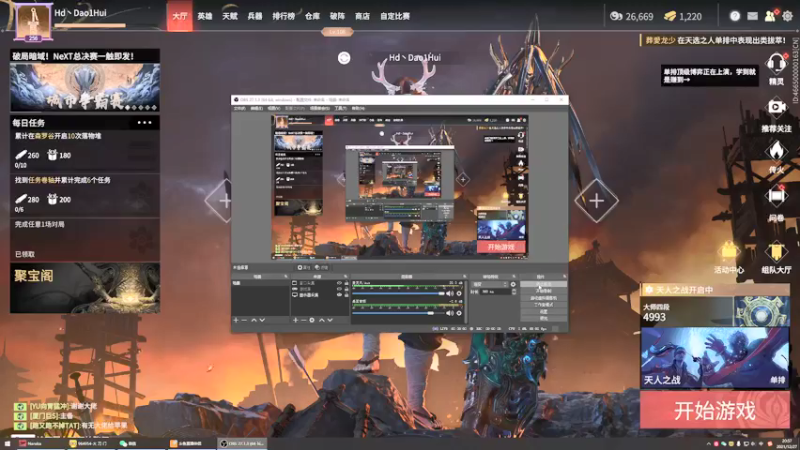The width and height of the screenshot is (800, 450).
Task: Add a source in OBS sources panel
Action: coord(295,320)
